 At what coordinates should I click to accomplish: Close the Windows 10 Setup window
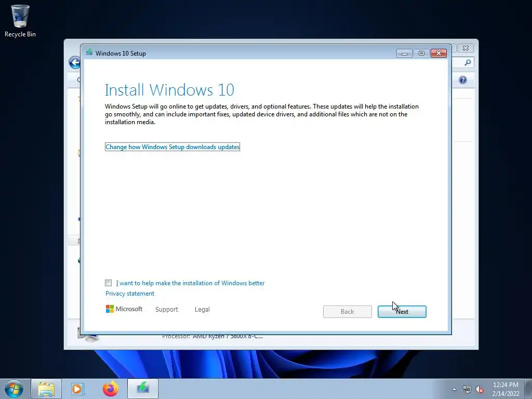[x=438, y=54]
